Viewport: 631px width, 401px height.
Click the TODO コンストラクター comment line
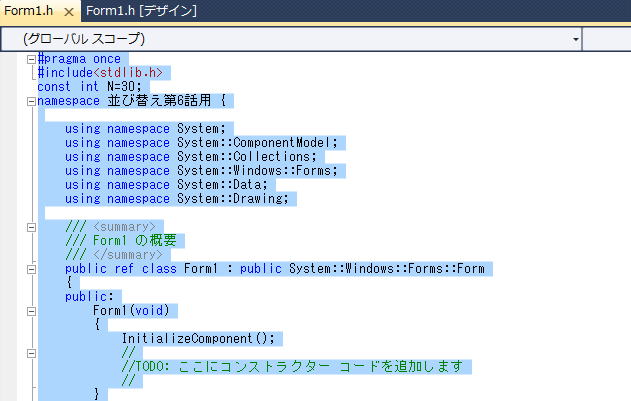coord(293,367)
